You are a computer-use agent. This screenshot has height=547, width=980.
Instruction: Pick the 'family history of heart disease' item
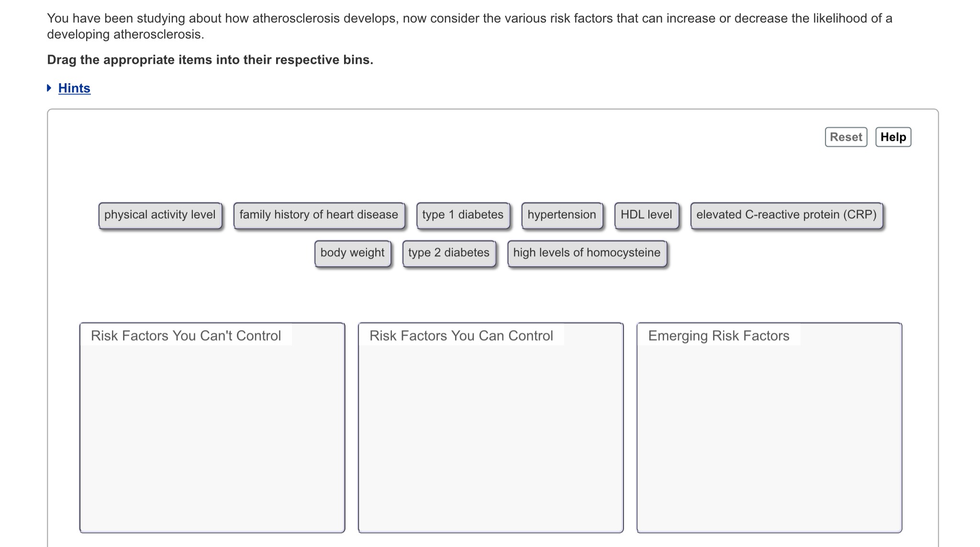pos(319,215)
